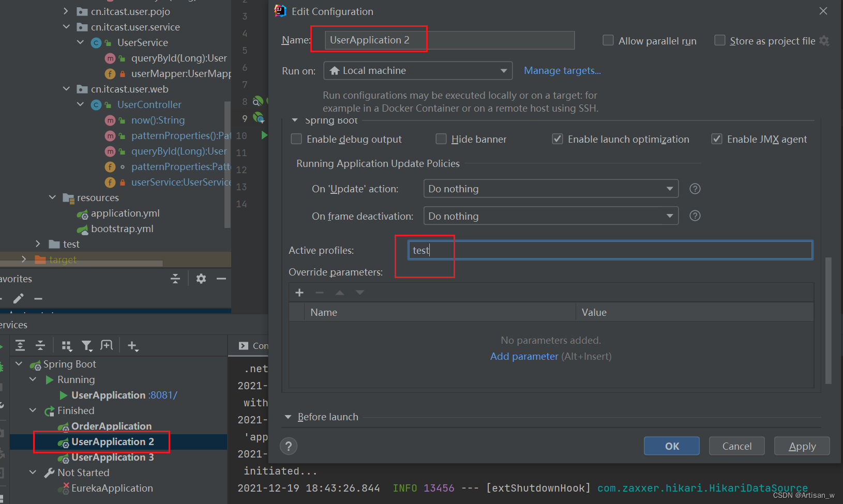Screen dimensions: 843x504
Task: Uncheck Enable JMX agent
Action: click(717, 139)
